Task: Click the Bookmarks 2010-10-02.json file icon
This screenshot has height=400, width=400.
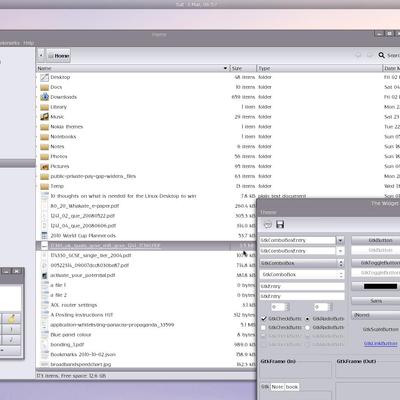Action: click(44, 355)
